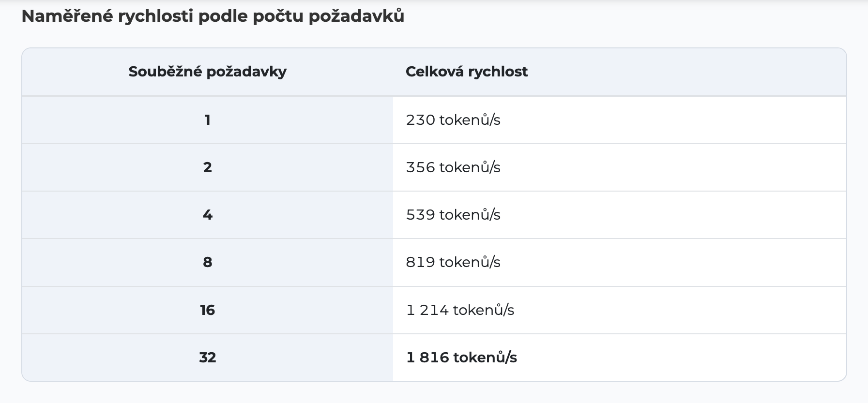This screenshot has width=868, height=403.
Task: Select the row with 8 concurrent requests
Action: coord(434,262)
